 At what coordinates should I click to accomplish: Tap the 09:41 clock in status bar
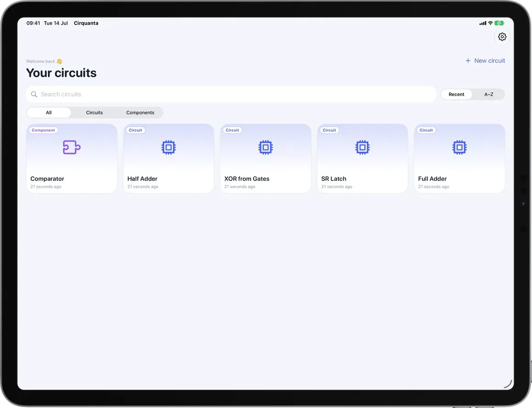(33, 23)
